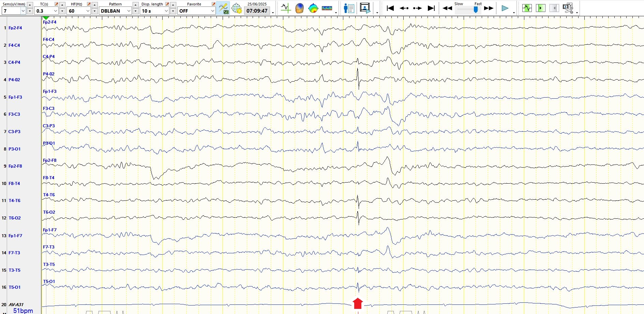Activate the waveform cursor measurement tool
The image size is (644, 314).
click(x=286, y=8)
